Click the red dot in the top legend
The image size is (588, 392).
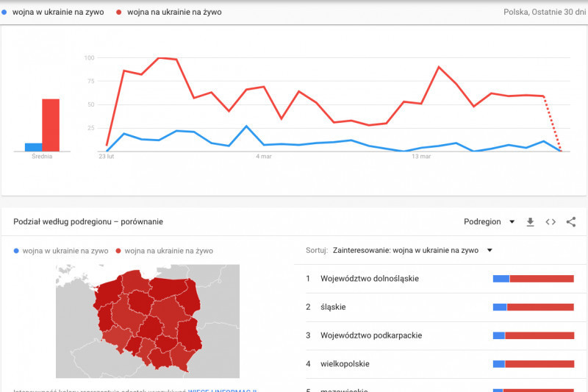coord(120,13)
